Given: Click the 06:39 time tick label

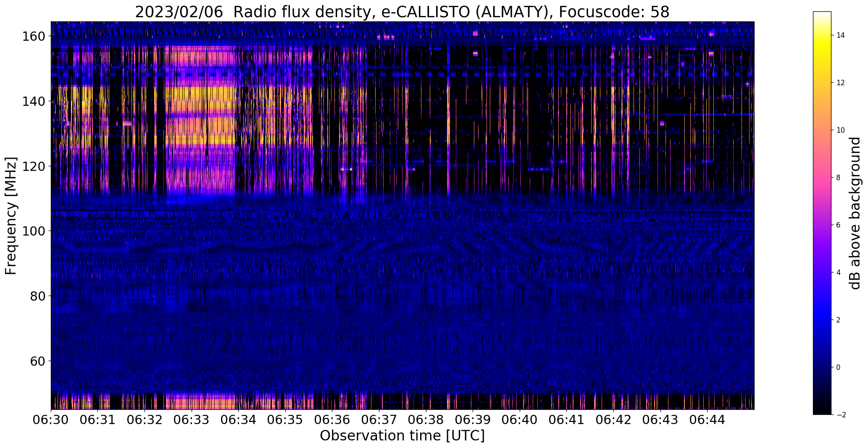Looking at the screenshot, I should point(473,419).
